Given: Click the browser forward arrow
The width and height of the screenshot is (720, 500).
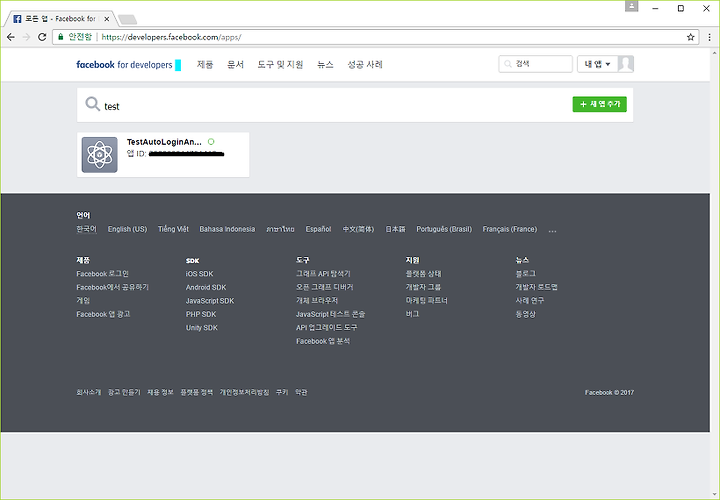Looking at the screenshot, I should click(26, 37).
